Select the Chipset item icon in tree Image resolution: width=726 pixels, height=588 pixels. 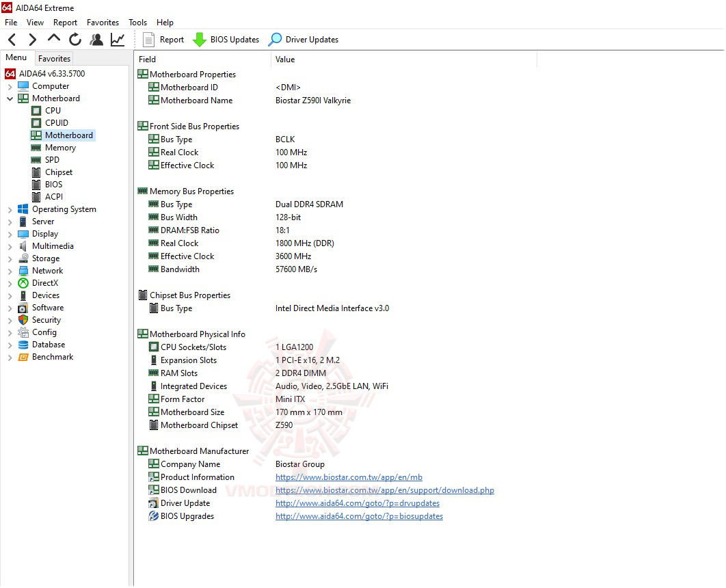point(36,172)
